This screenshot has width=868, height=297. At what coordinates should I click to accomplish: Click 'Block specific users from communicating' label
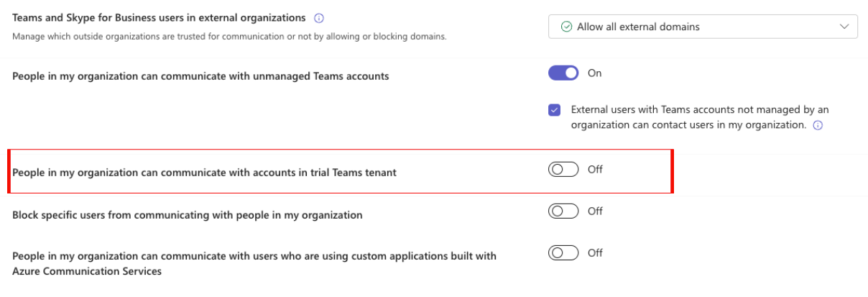(x=188, y=215)
